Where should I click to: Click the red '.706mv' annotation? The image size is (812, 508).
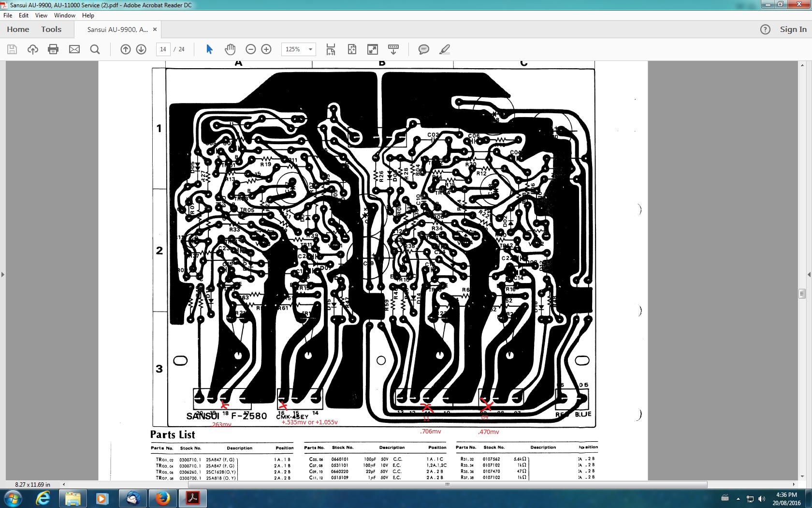tap(430, 432)
